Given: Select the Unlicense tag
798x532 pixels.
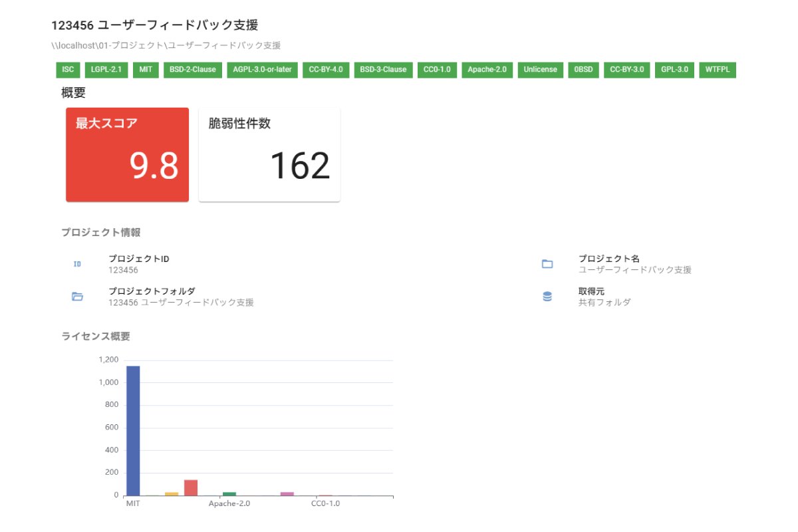Looking at the screenshot, I should [540, 70].
